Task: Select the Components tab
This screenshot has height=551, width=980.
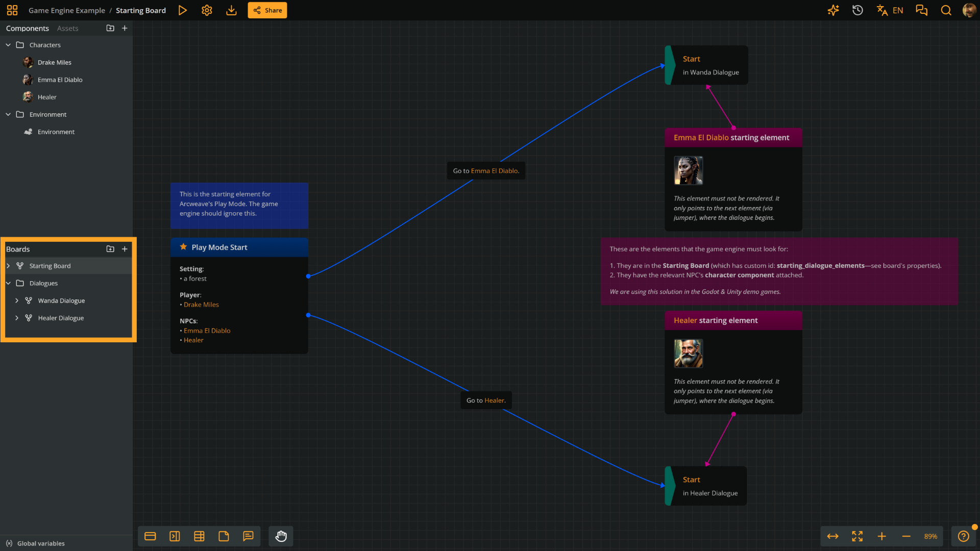Action: pos(28,28)
